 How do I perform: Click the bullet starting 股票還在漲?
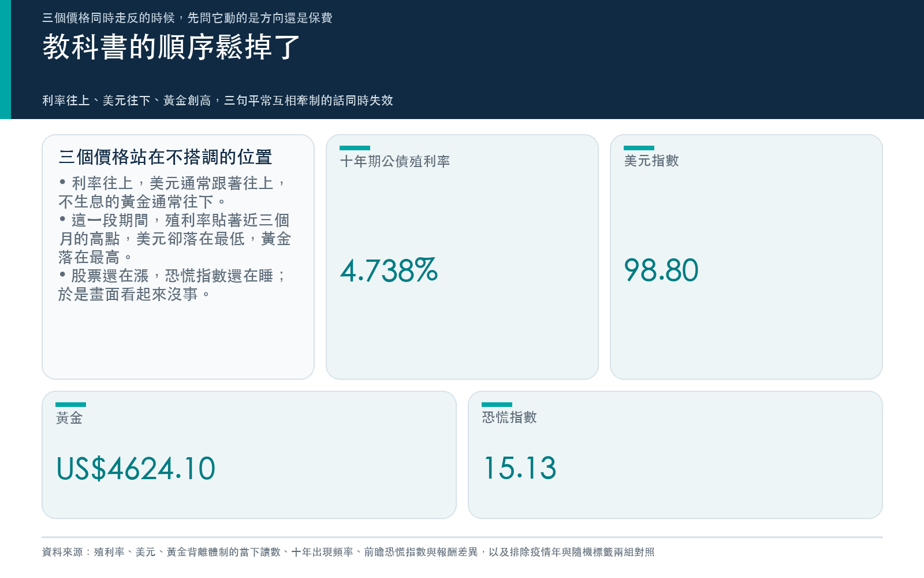[x=173, y=285]
